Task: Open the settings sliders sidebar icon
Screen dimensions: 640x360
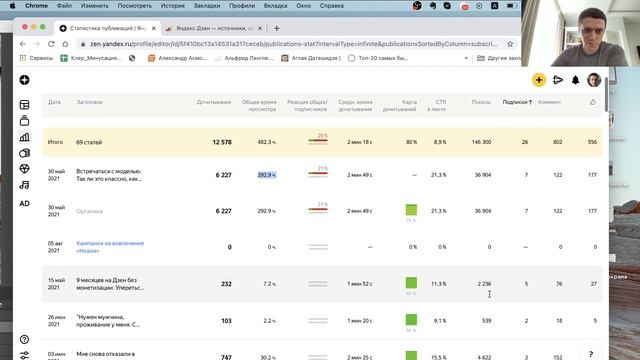Action: [24, 355]
